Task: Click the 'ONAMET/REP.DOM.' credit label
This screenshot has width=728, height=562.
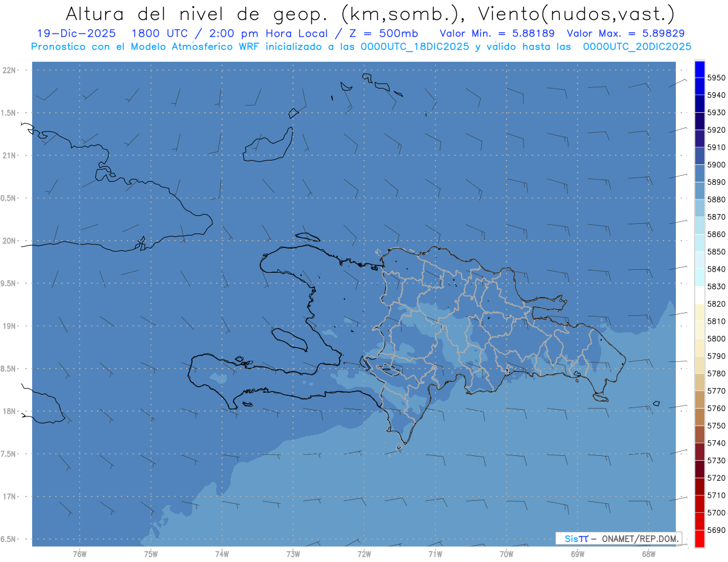Action: click(x=639, y=538)
